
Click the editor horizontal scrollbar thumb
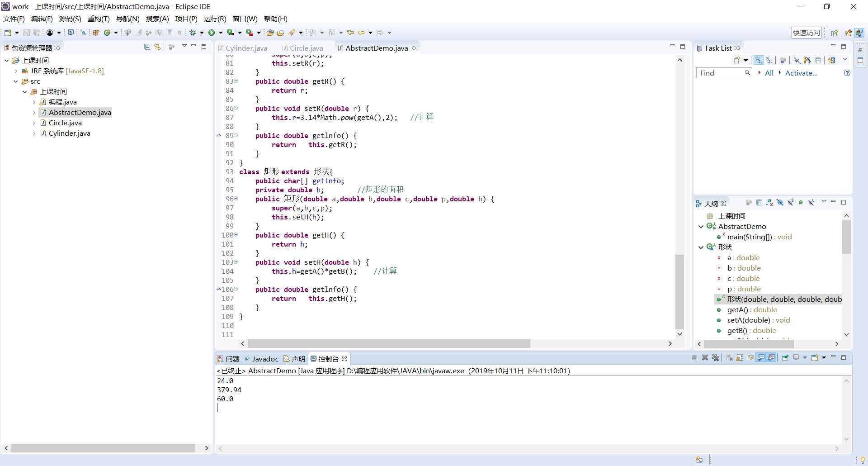click(389, 344)
